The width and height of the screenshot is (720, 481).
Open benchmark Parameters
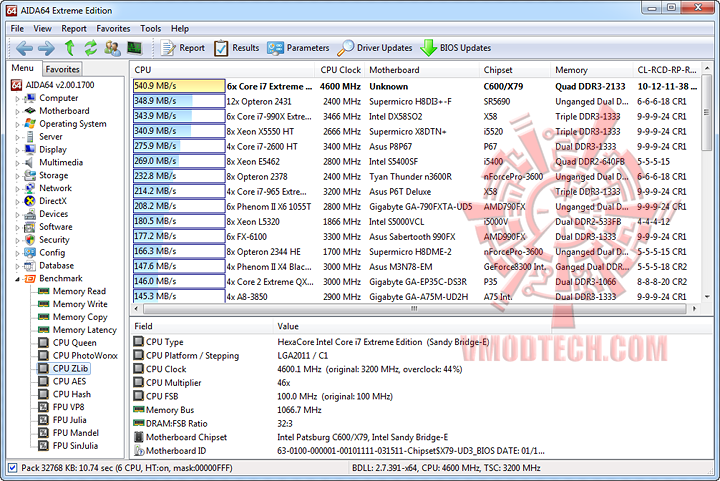tap(298, 48)
